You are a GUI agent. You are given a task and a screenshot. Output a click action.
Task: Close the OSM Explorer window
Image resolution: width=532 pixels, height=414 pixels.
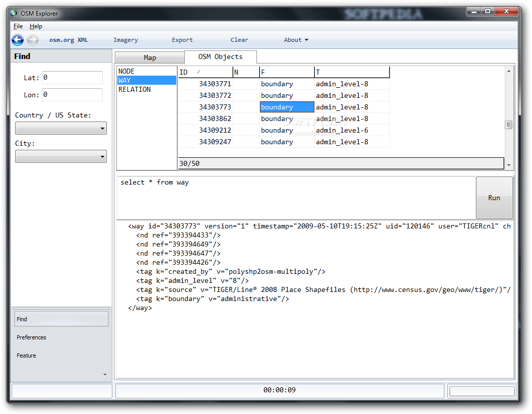pos(506,12)
